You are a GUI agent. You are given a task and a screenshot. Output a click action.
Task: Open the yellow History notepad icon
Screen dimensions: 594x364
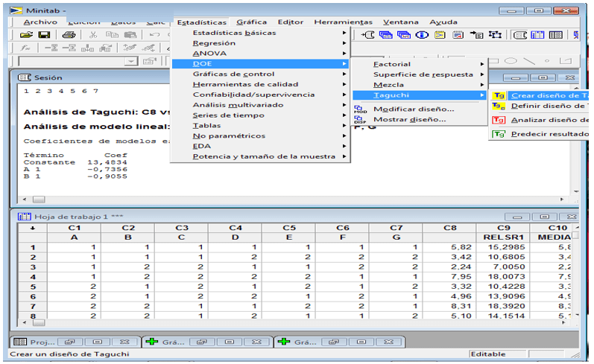[440, 35]
